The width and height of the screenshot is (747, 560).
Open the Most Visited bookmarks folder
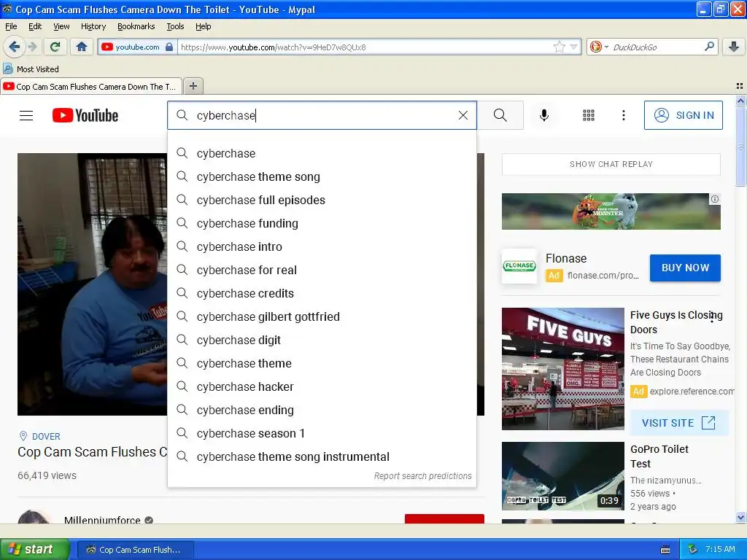pyautogui.click(x=31, y=69)
